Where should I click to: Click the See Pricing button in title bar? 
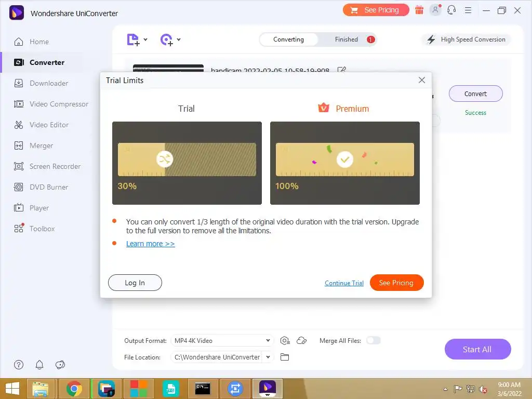[x=376, y=10]
